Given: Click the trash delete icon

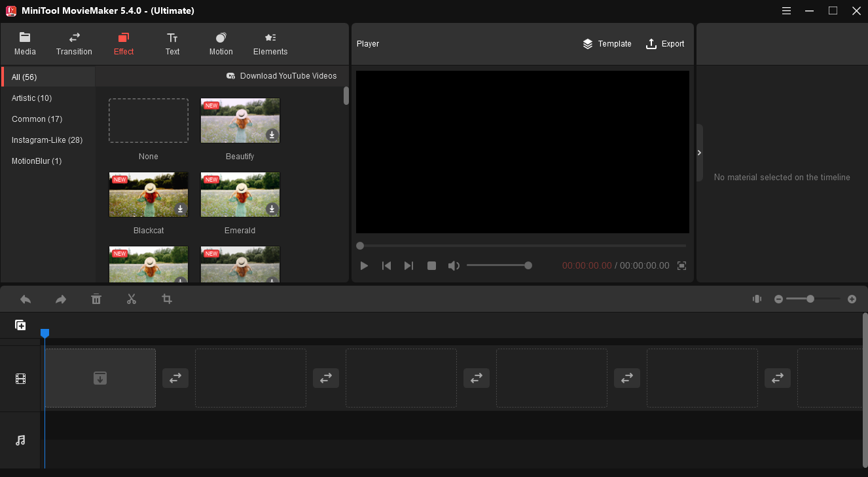Looking at the screenshot, I should tap(96, 299).
